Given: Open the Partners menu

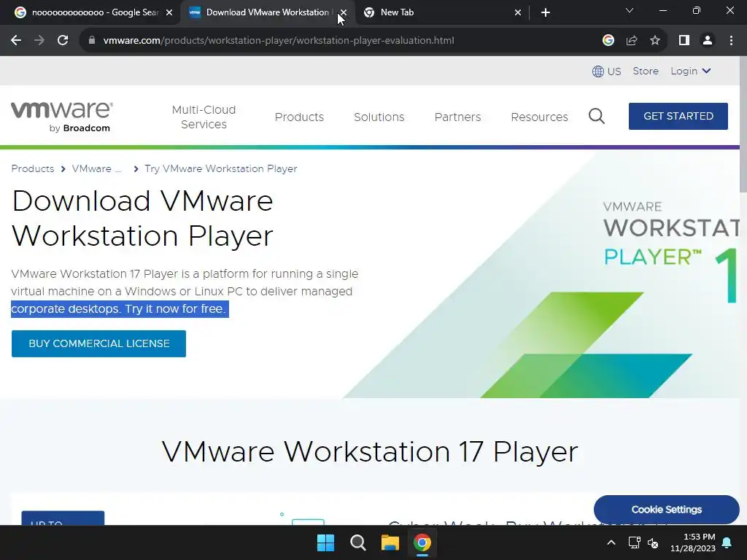Looking at the screenshot, I should point(457,117).
